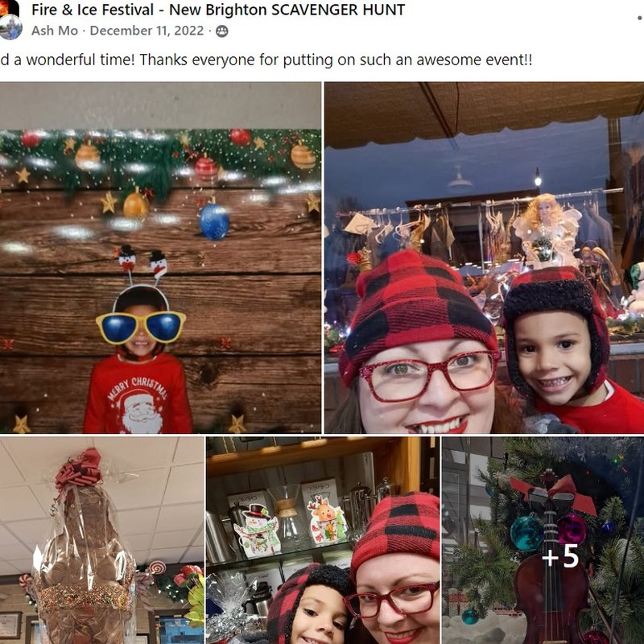
Task: Open the Fire & Ice Festival group link
Action: pos(218,10)
